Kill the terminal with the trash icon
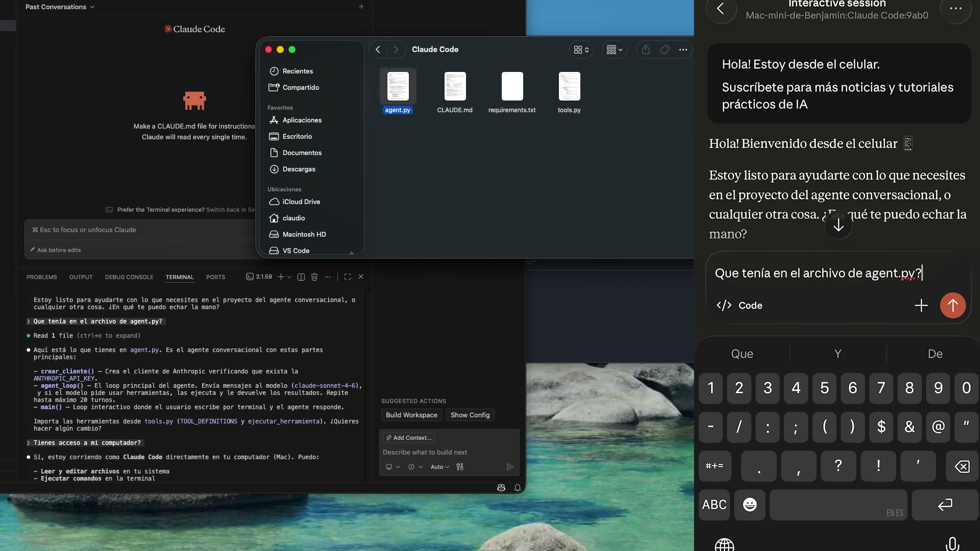This screenshot has width=980, height=551. (314, 277)
